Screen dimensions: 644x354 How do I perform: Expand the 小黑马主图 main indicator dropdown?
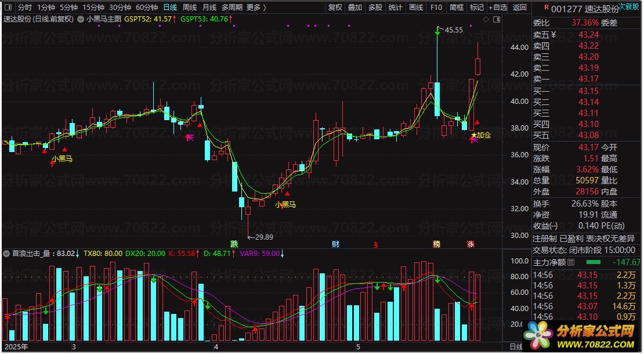(81, 19)
